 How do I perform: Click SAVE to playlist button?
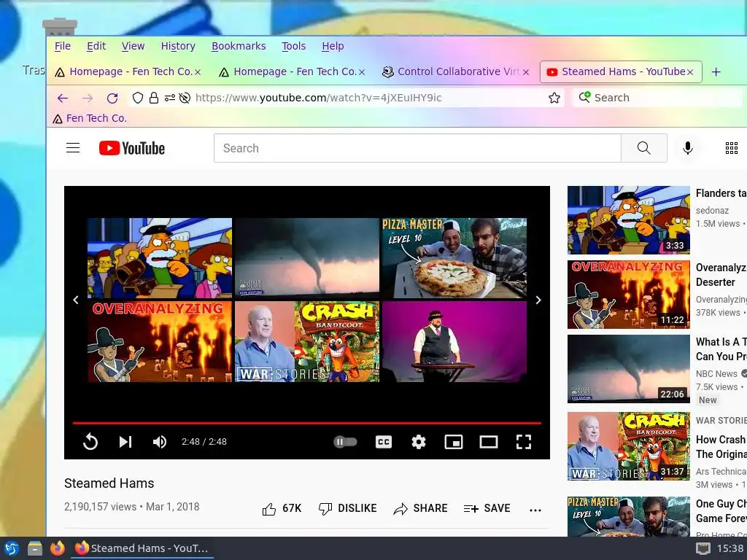click(487, 508)
